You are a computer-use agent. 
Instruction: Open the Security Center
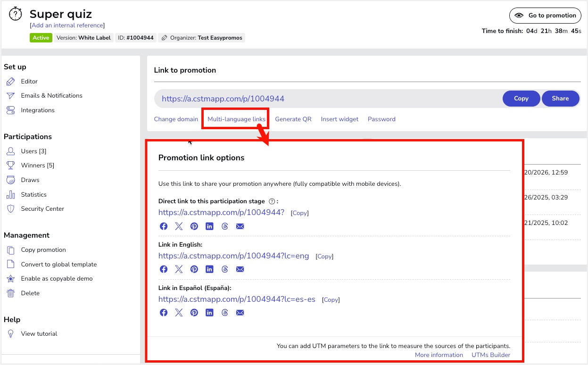pyautogui.click(x=42, y=209)
